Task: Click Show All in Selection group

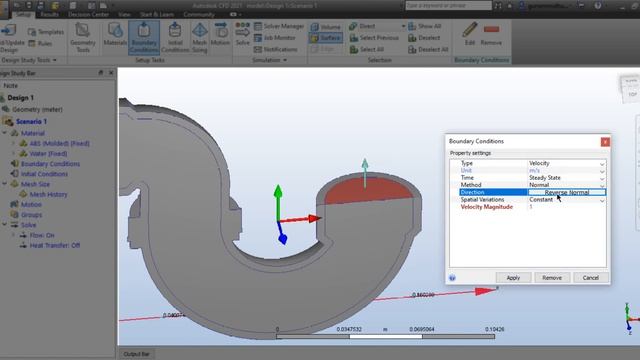Action: tap(424, 26)
